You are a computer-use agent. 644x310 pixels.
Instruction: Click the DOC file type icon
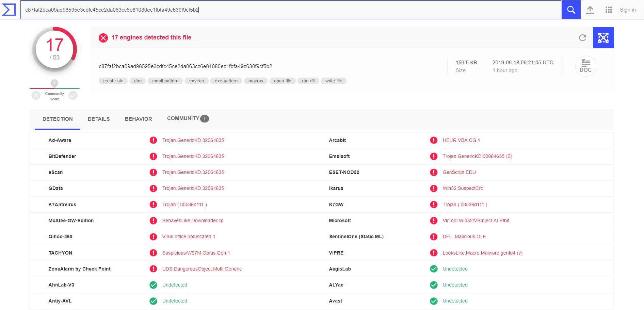[585, 66]
